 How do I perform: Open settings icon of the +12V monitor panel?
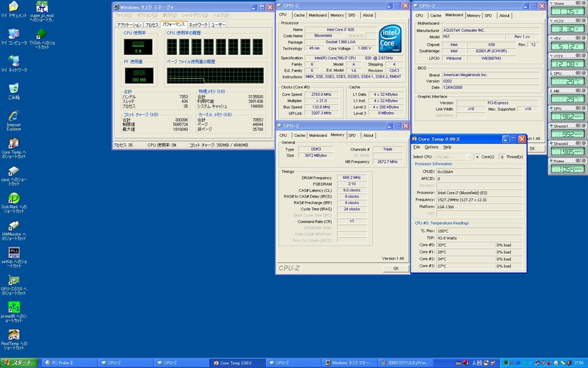click(579, 56)
